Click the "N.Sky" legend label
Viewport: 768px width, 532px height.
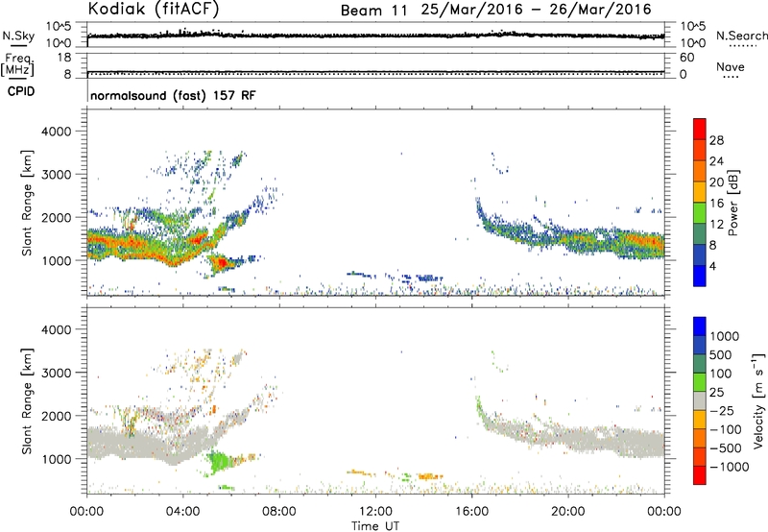pyautogui.click(x=18, y=36)
